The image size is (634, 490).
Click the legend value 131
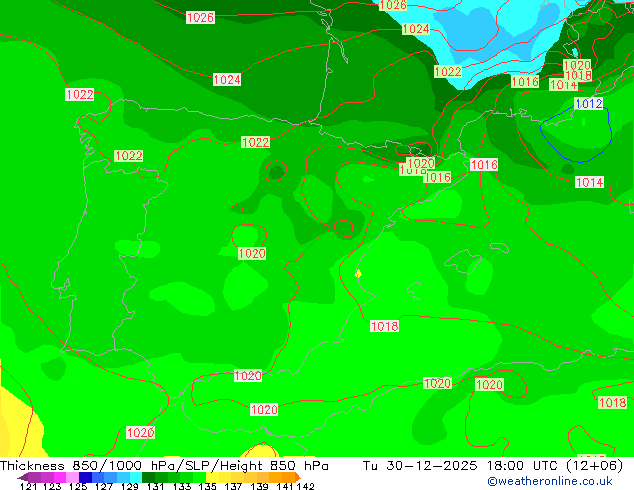[x=155, y=486]
